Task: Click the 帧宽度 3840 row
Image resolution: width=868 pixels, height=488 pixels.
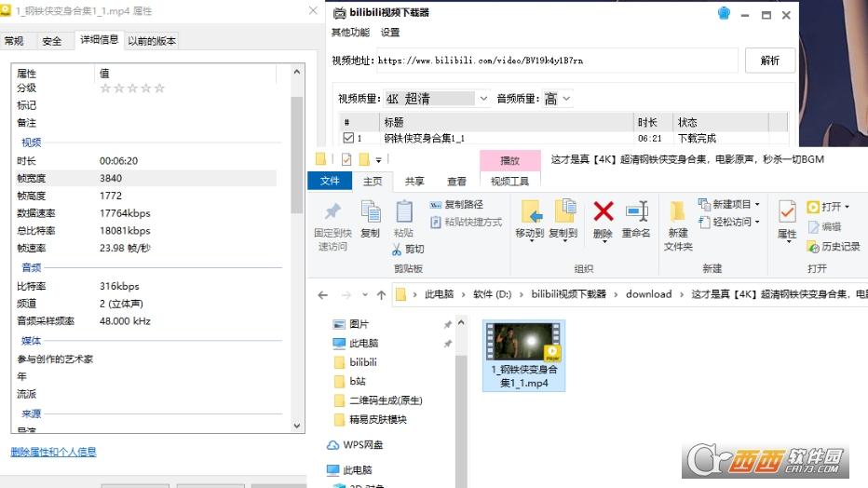Action: 146,178
